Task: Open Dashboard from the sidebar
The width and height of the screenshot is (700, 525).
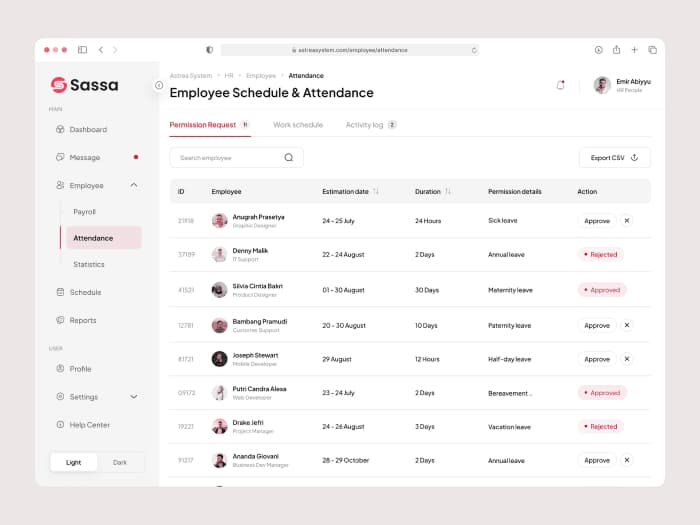Action: pos(88,130)
